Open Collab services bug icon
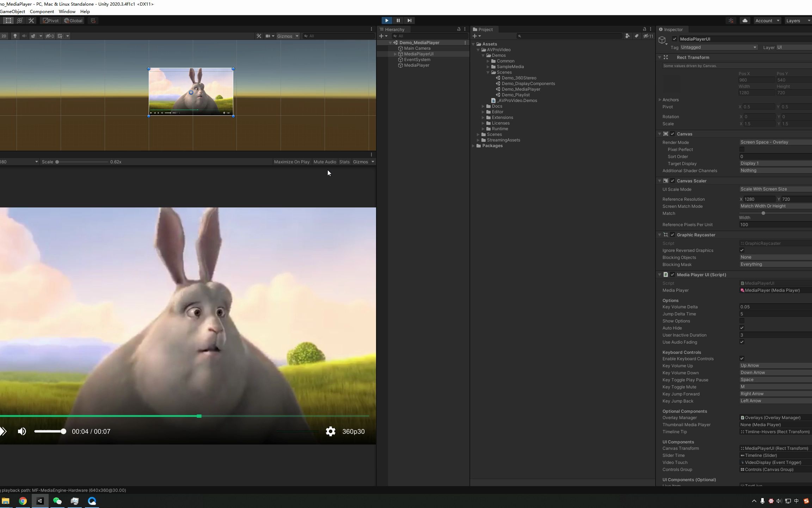 pos(731,20)
